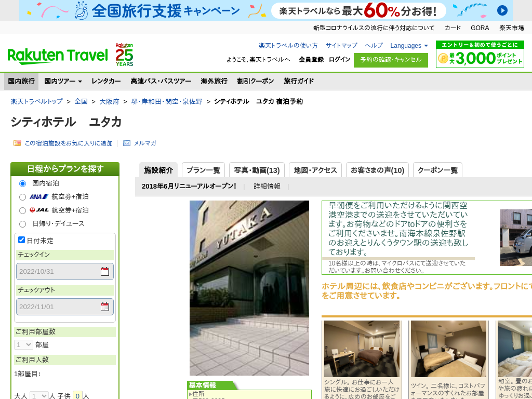This screenshot has width=532, height=399.
Task: Click the play arrow on campaign banner
Action: (x=502, y=10)
